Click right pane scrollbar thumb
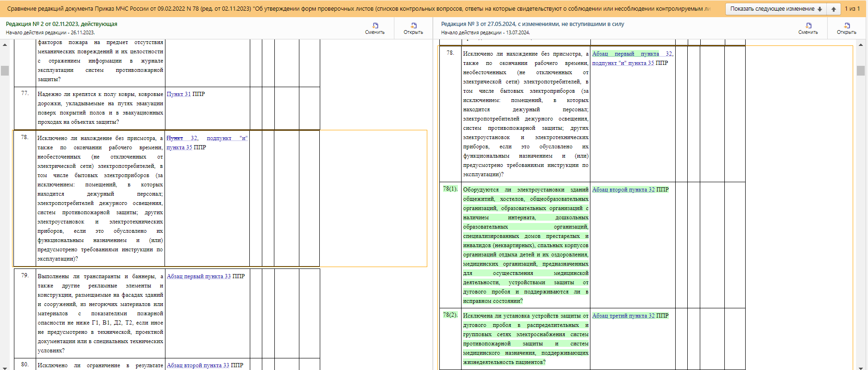The width and height of the screenshot is (868, 370). pos(861,70)
